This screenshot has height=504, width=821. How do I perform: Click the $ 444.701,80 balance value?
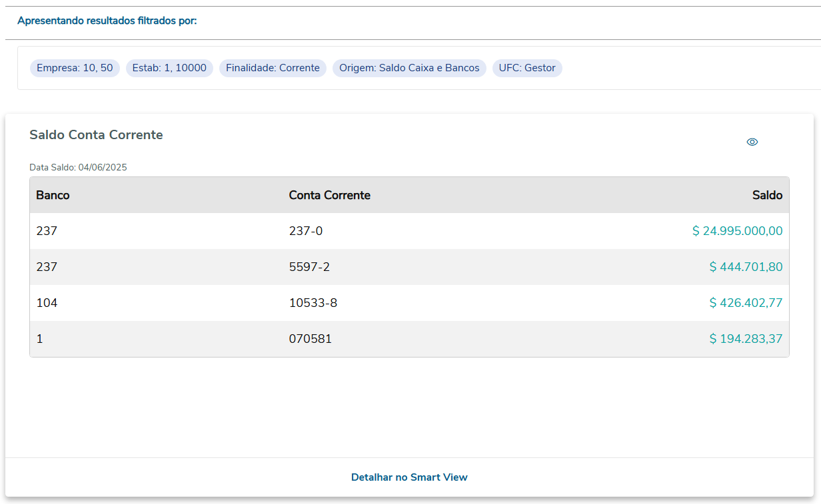tap(746, 267)
